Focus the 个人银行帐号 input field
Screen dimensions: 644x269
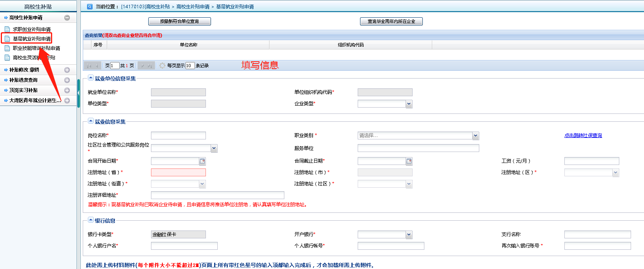[391, 246]
